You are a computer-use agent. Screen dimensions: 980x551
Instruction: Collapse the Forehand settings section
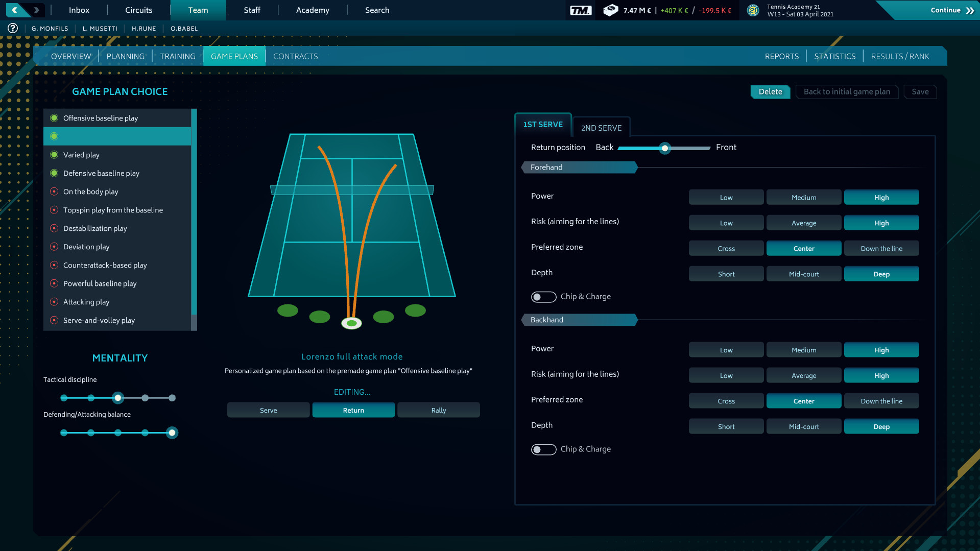click(x=579, y=167)
